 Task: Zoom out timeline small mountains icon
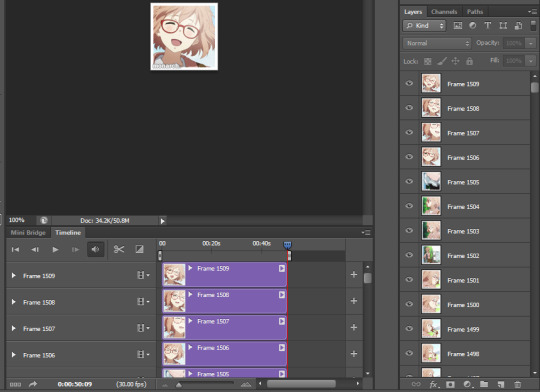coord(165,385)
